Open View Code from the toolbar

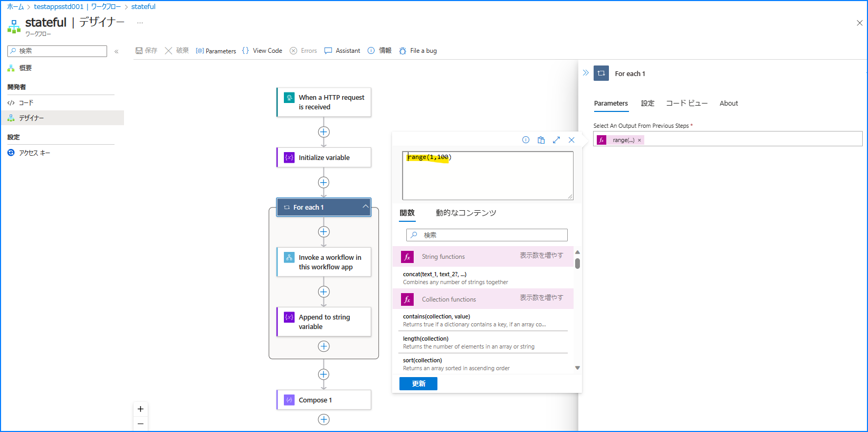pyautogui.click(x=262, y=51)
